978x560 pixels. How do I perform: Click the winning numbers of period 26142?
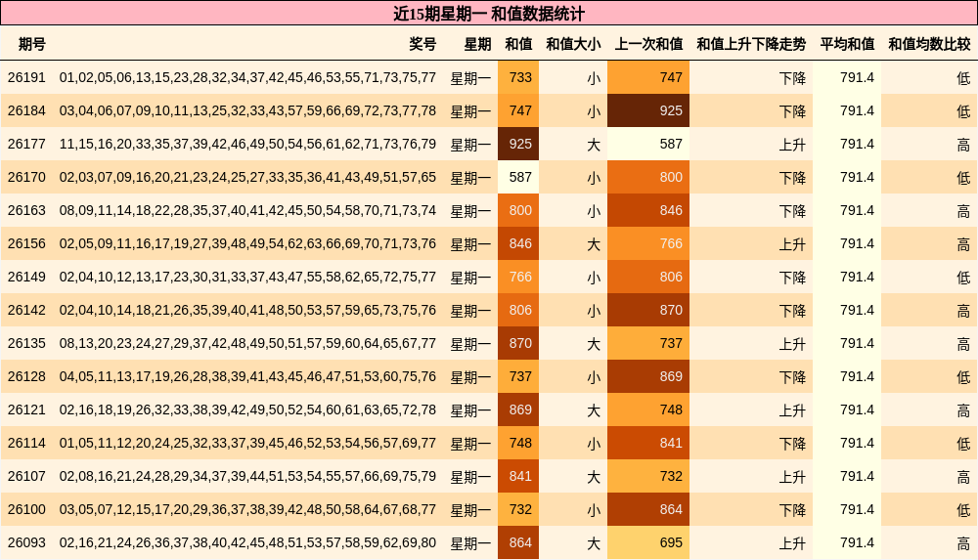pos(247,310)
